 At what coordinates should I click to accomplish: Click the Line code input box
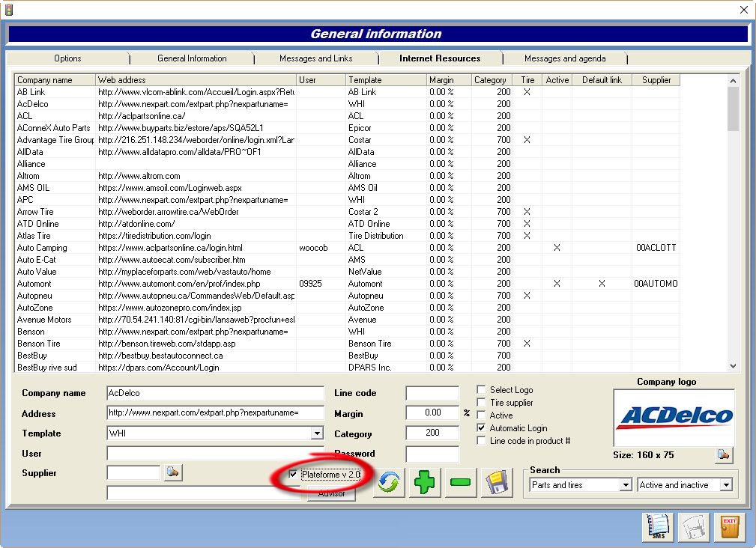(432, 393)
